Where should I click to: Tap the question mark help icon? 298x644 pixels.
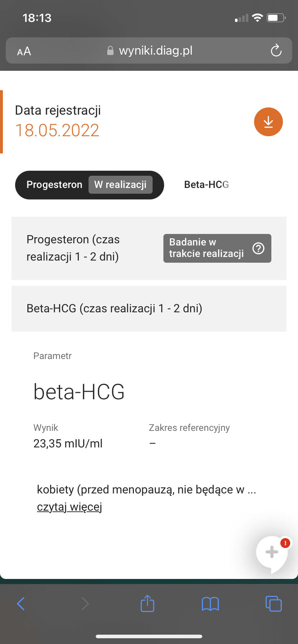click(x=258, y=248)
